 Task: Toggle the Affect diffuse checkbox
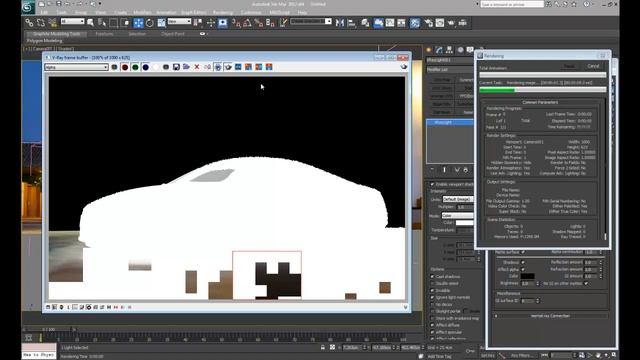pyautogui.click(x=432, y=325)
